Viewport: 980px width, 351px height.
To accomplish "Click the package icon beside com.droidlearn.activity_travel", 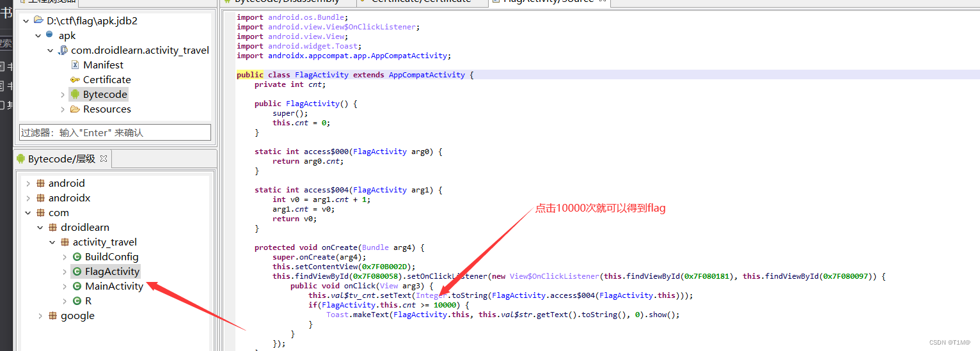I will pyautogui.click(x=62, y=50).
